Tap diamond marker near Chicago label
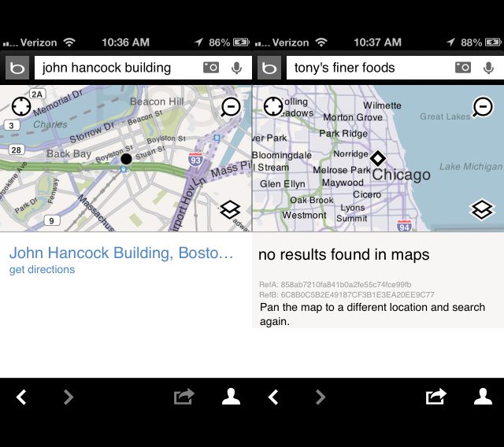 click(x=378, y=158)
